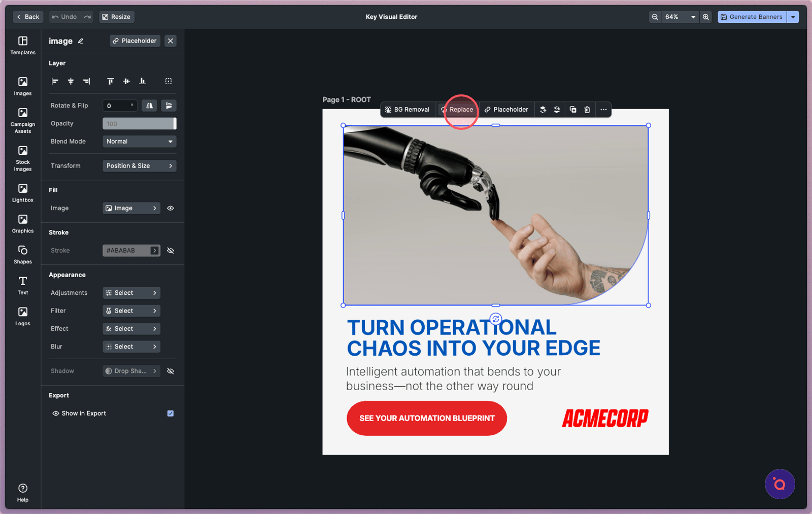
Task: Toggle Stroke visibility eye icon
Action: 171,251
